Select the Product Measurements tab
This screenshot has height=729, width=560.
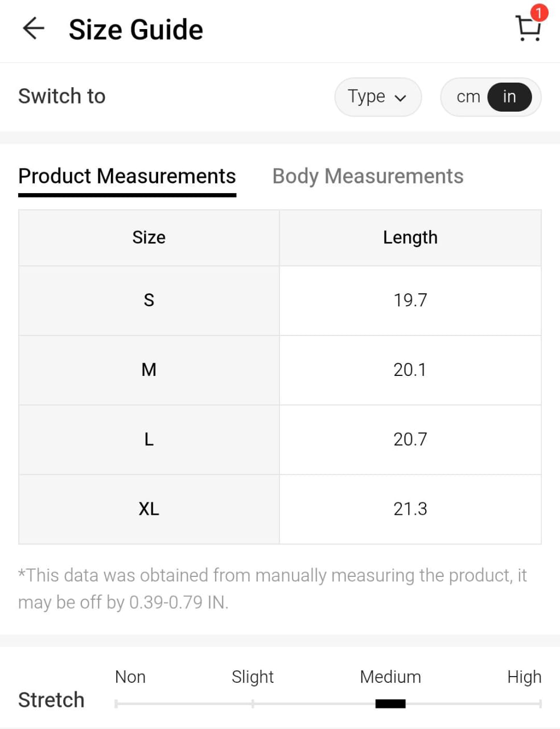(x=127, y=177)
